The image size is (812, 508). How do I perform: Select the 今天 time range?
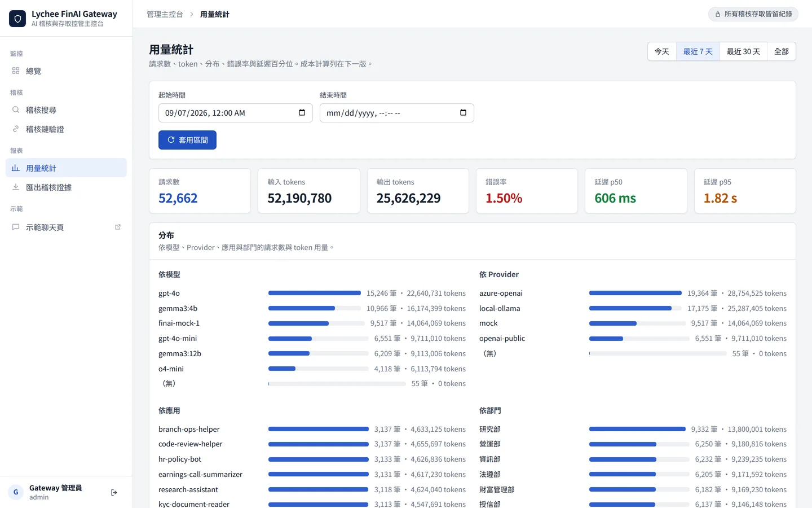tap(662, 51)
